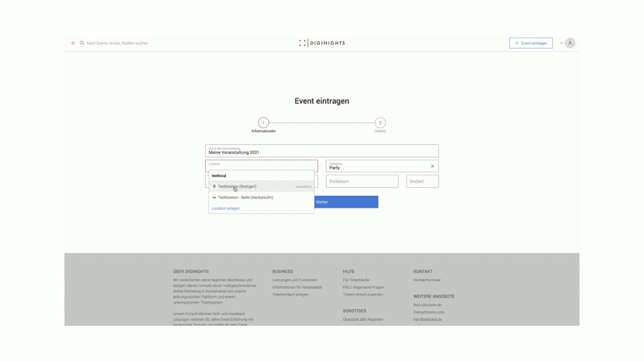
Task: Click the blue Weiter button
Action: 346,202
